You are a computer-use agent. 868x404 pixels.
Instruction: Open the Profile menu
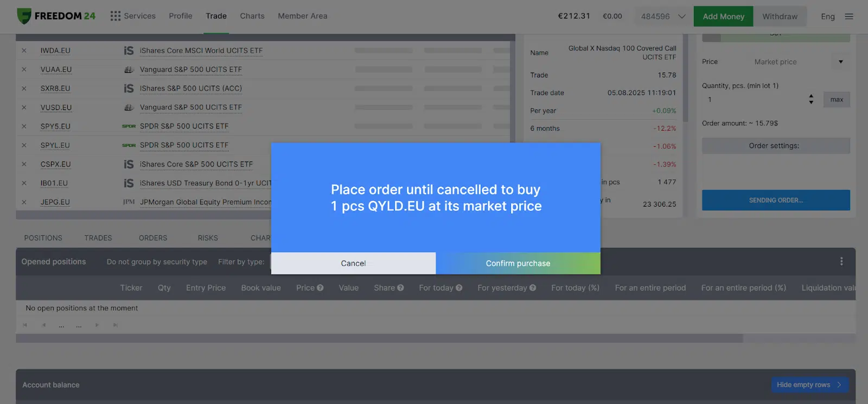[x=181, y=16]
